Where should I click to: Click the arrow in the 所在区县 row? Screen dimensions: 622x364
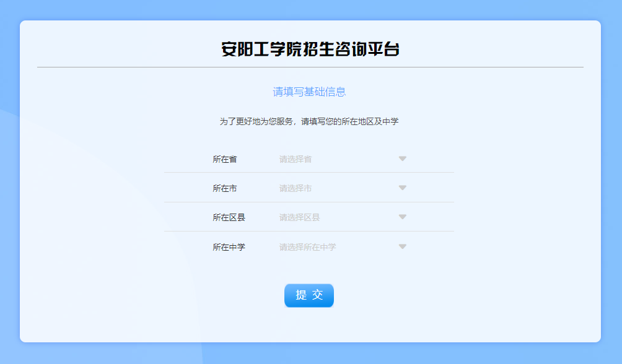point(402,217)
